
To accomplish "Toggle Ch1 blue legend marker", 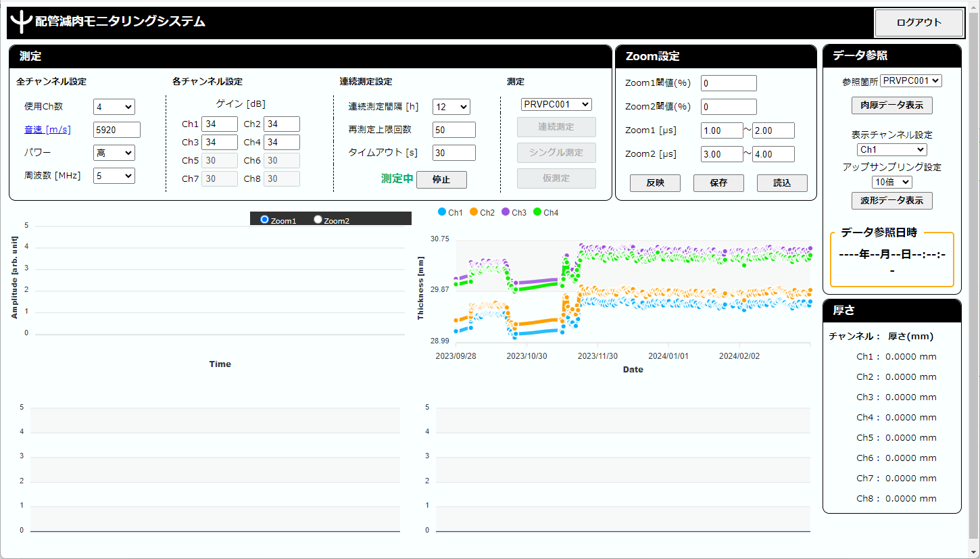I will pyautogui.click(x=442, y=212).
